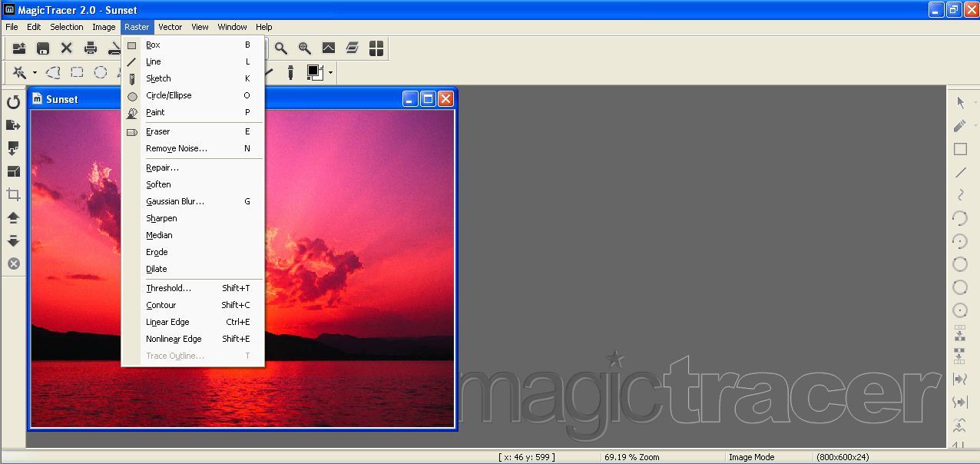980x464 pixels.
Task: Open the Vector menu
Action: click(170, 27)
